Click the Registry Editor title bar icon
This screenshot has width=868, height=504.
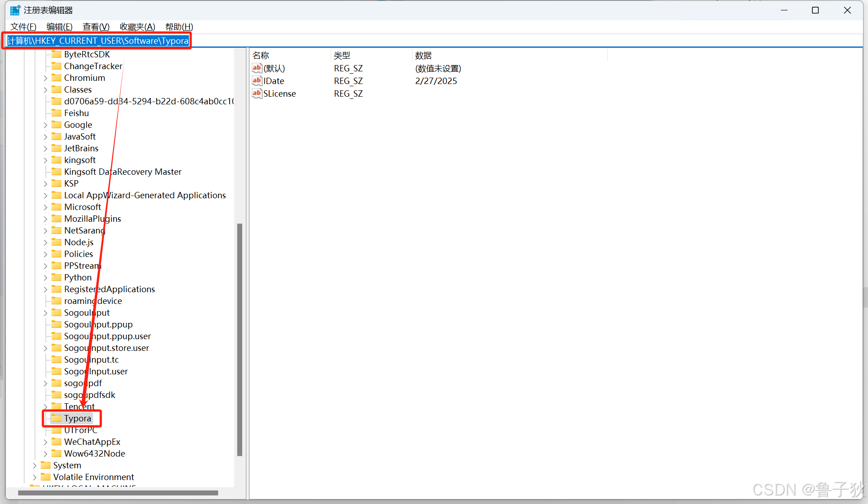coord(15,10)
